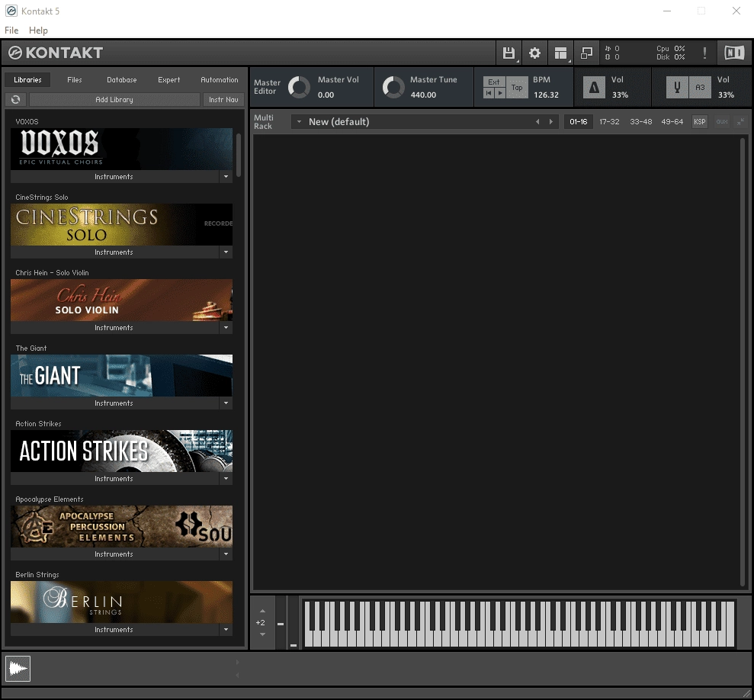The height and width of the screenshot is (700, 754).
Task: Click the exclamation panic button
Action: 705,53
